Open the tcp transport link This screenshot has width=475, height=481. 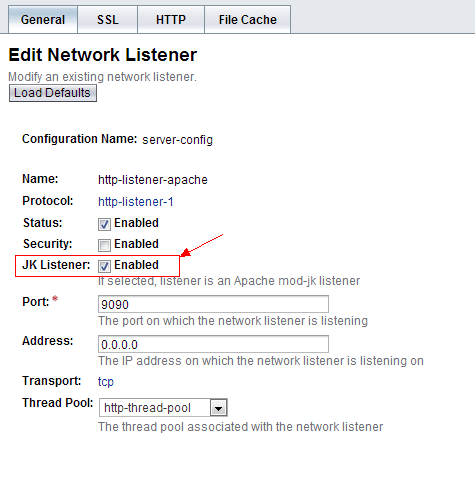click(106, 382)
